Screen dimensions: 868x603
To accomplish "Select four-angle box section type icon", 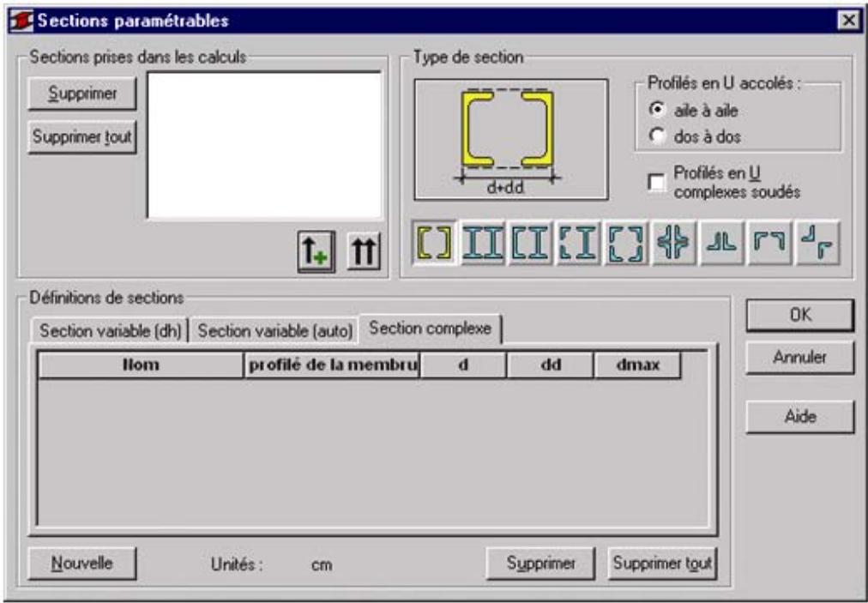I will pos(626,243).
